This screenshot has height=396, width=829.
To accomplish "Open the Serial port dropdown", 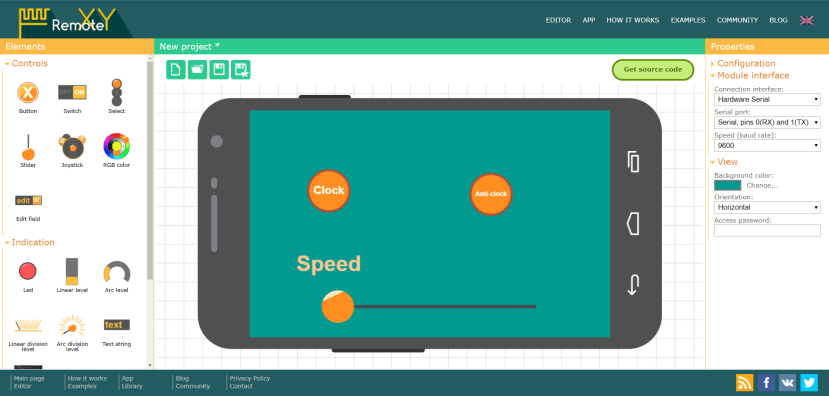I will (x=767, y=122).
